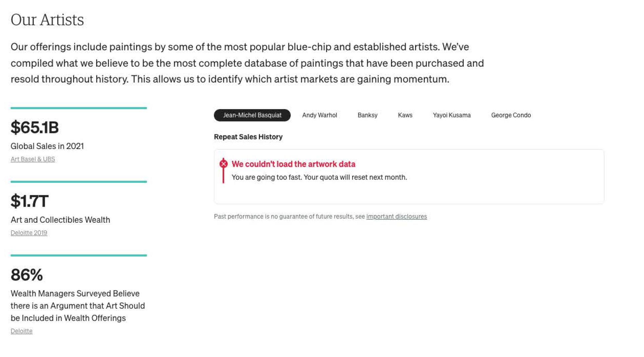Click the Art and Collectibles Wealth label

(60, 220)
